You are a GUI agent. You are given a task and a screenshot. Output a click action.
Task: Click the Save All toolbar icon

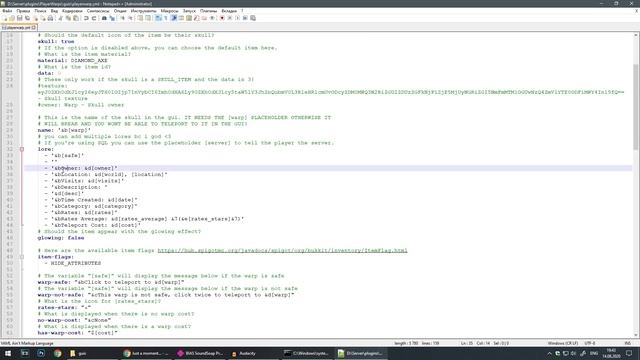coord(27,18)
